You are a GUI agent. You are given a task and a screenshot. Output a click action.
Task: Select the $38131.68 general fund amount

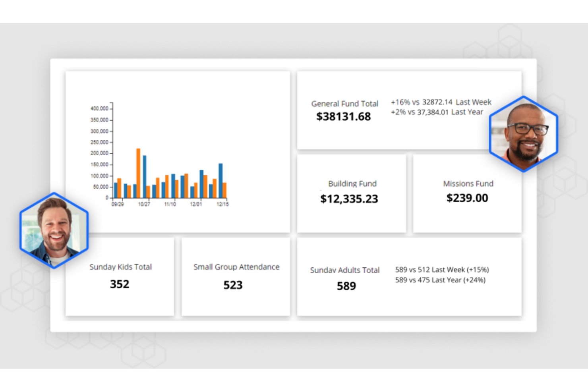pos(343,117)
